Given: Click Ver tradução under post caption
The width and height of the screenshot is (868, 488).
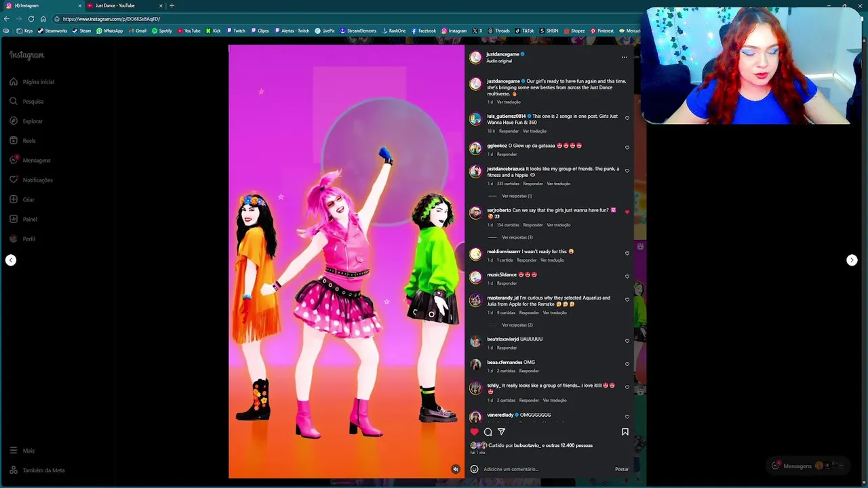Looking at the screenshot, I should click(509, 102).
